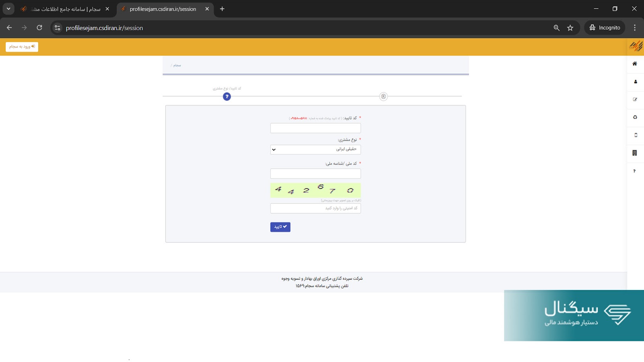Focus the کد تایید verification code field
The width and height of the screenshot is (644, 362).
(x=316, y=128)
